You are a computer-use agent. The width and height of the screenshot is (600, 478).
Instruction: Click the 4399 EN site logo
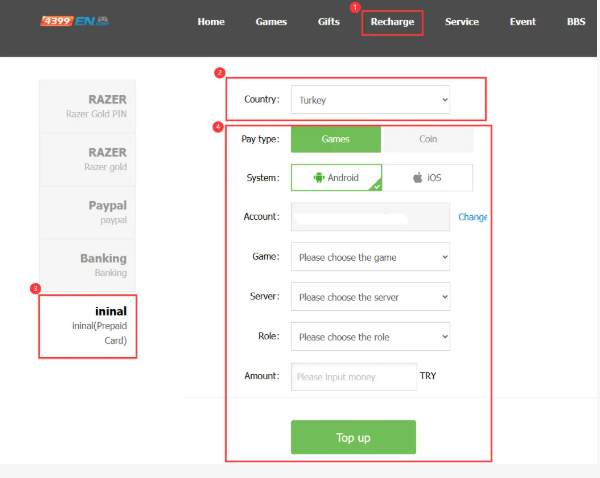click(75, 21)
